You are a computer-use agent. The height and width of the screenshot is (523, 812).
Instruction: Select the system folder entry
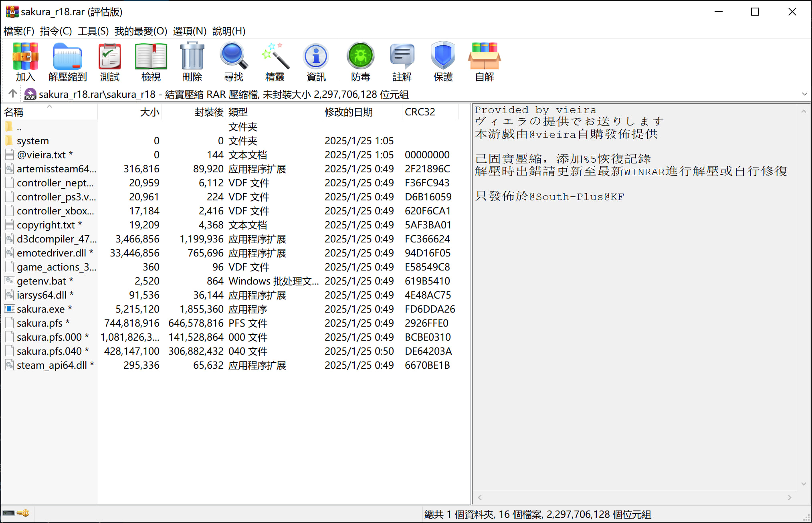(32, 141)
